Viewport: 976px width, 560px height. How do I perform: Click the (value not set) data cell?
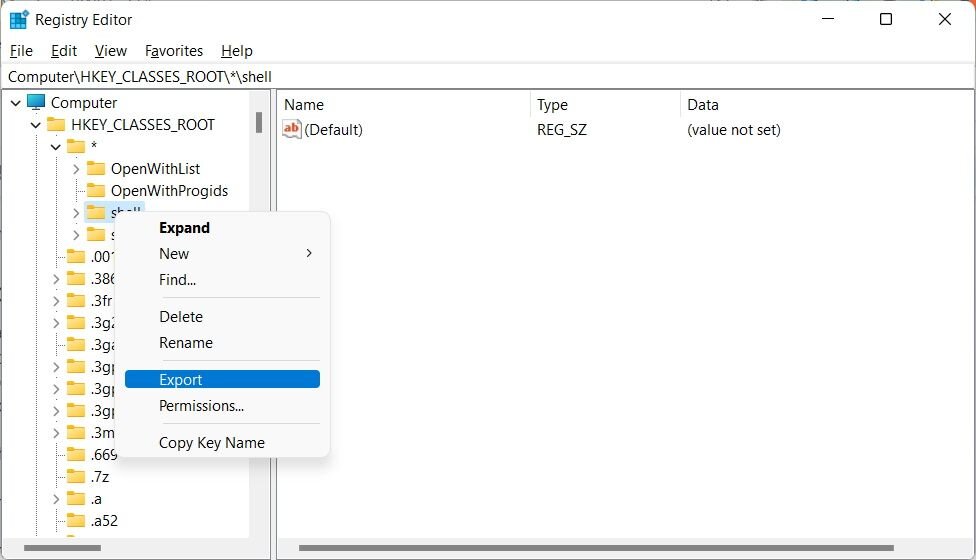pyautogui.click(x=734, y=129)
